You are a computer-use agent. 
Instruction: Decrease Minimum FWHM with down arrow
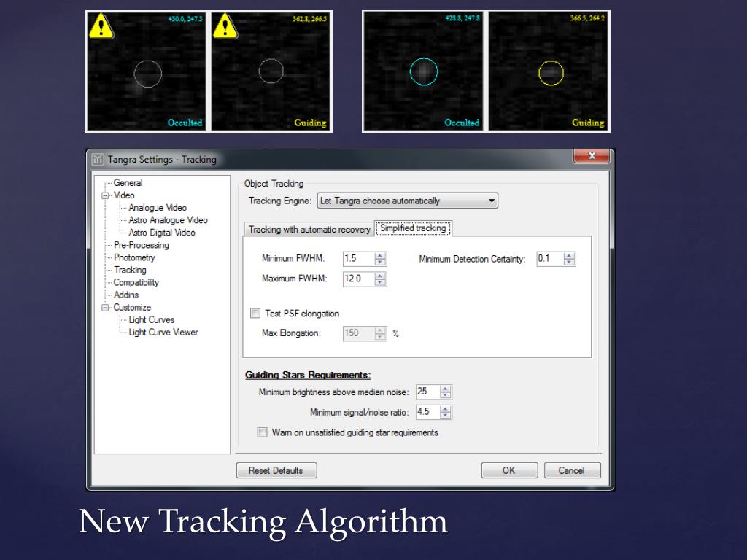[x=380, y=262]
